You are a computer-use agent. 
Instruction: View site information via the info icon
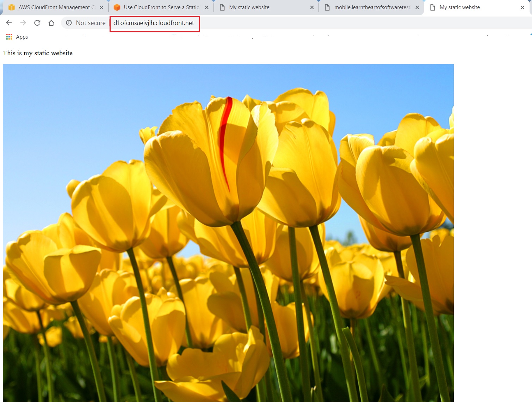tap(69, 23)
